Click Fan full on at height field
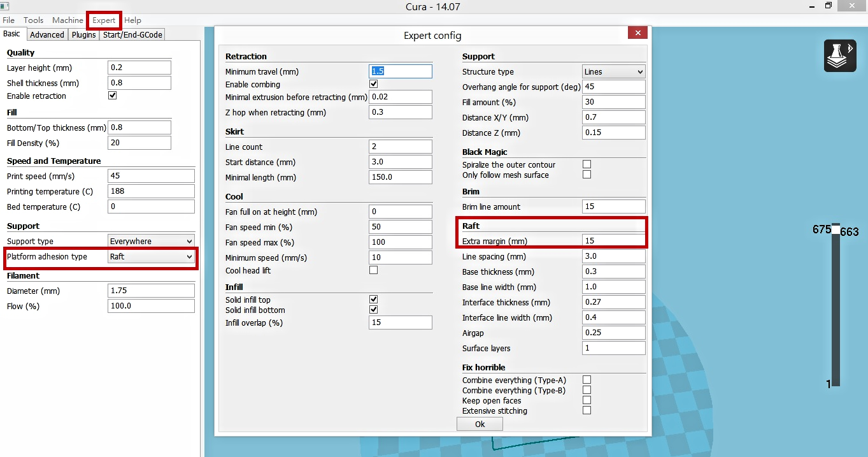Image resolution: width=868 pixels, height=457 pixels. 401,212
